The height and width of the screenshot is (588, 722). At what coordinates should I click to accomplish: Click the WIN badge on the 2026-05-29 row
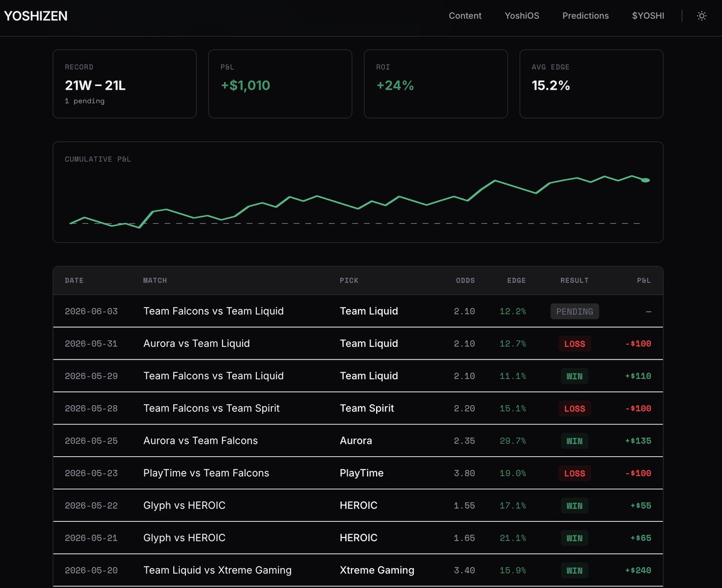point(575,376)
